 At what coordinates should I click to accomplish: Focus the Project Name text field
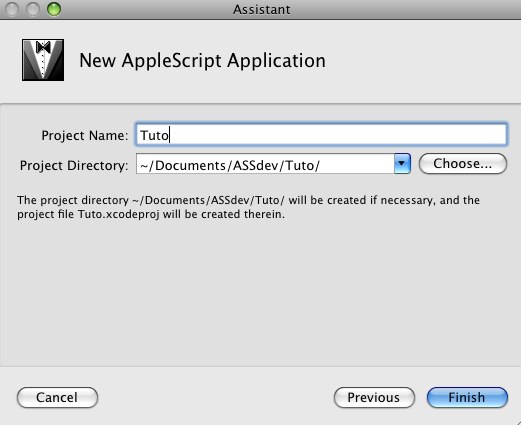coord(321,135)
